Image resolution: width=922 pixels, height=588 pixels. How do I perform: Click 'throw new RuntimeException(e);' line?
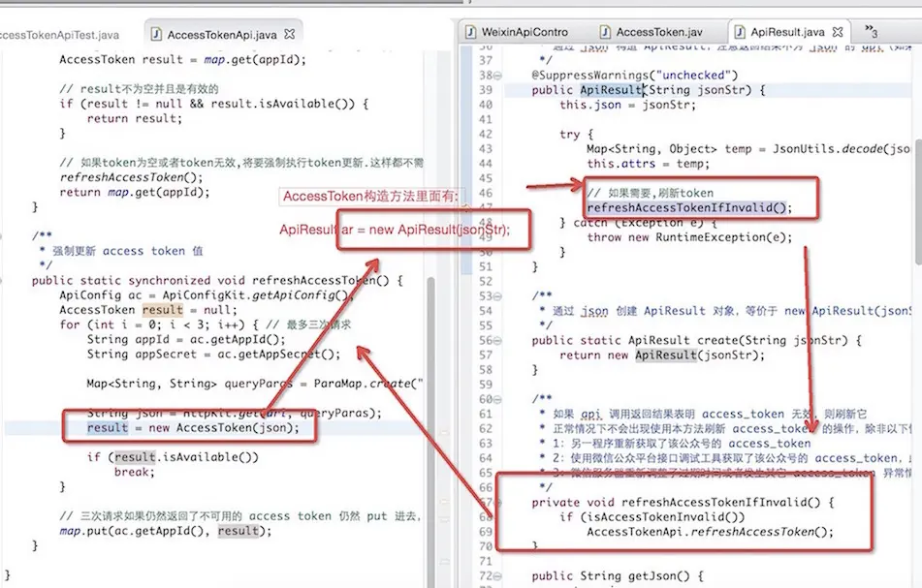pyautogui.click(x=689, y=236)
